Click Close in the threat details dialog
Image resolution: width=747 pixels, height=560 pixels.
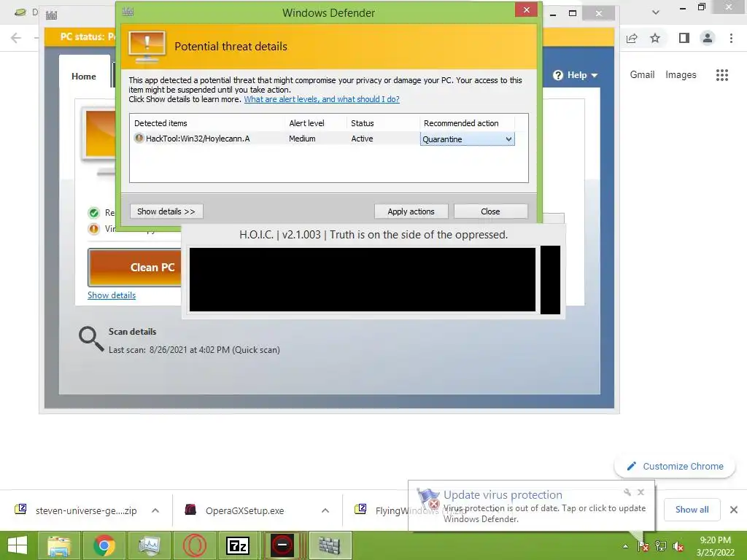click(490, 211)
